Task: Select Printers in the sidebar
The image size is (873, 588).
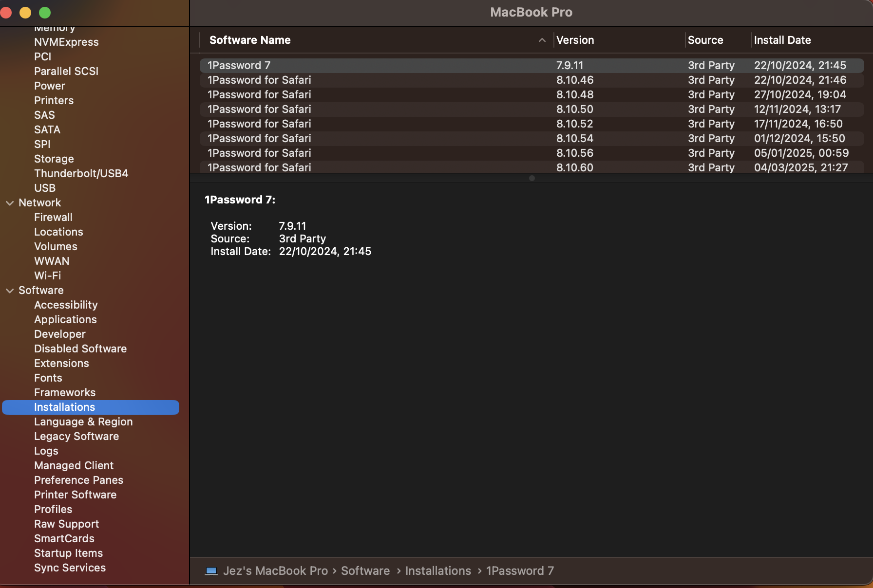Action: point(54,101)
